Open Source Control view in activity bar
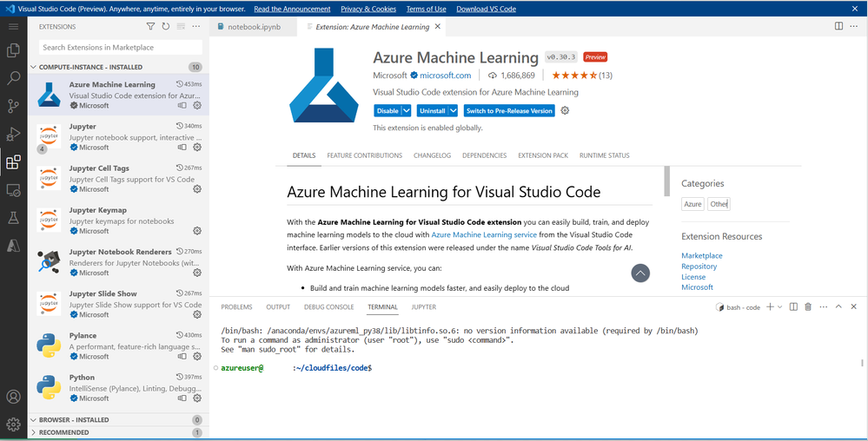The height and width of the screenshot is (441, 868). pyautogui.click(x=13, y=106)
